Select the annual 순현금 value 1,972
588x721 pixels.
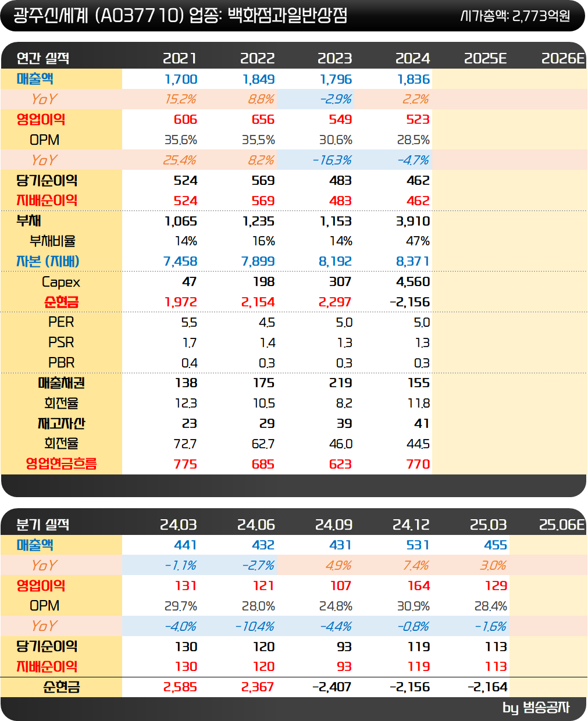click(x=181, y=302)
